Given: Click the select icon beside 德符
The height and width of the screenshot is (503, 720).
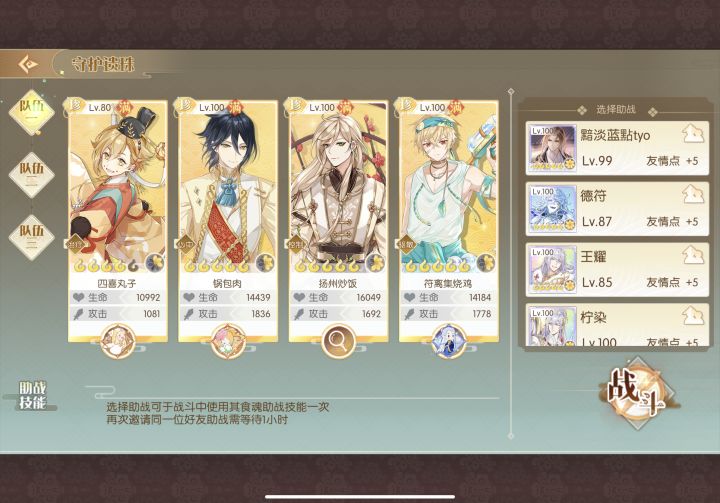Looking at the screenshot, I should coord(693,195).
